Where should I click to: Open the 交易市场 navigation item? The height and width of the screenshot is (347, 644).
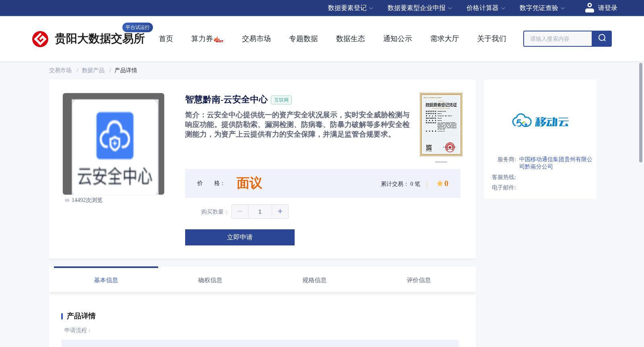(x=256, y=39)
